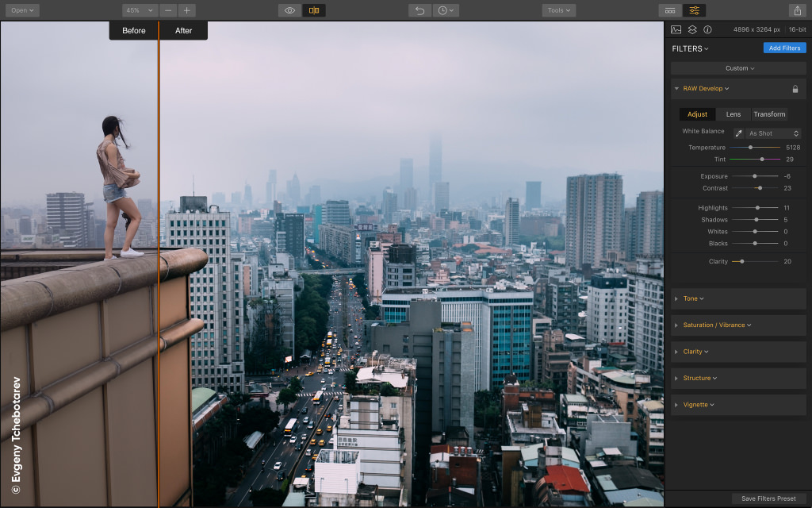
Task: Click the Tint slider handle
Action: [762, 160]
